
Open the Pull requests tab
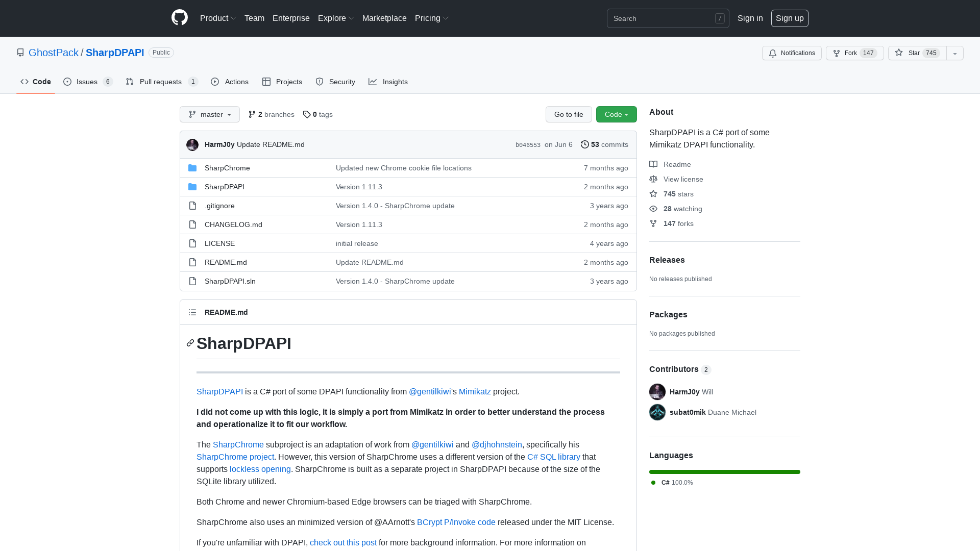162,82
